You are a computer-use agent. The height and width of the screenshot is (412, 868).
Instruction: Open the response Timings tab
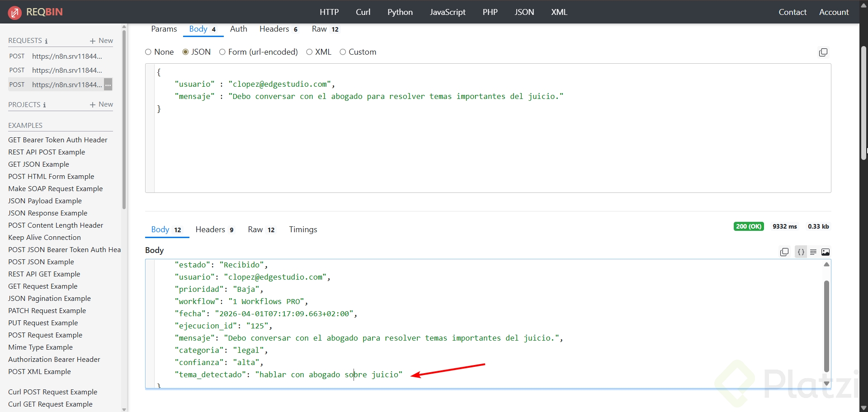pos(303,229)
